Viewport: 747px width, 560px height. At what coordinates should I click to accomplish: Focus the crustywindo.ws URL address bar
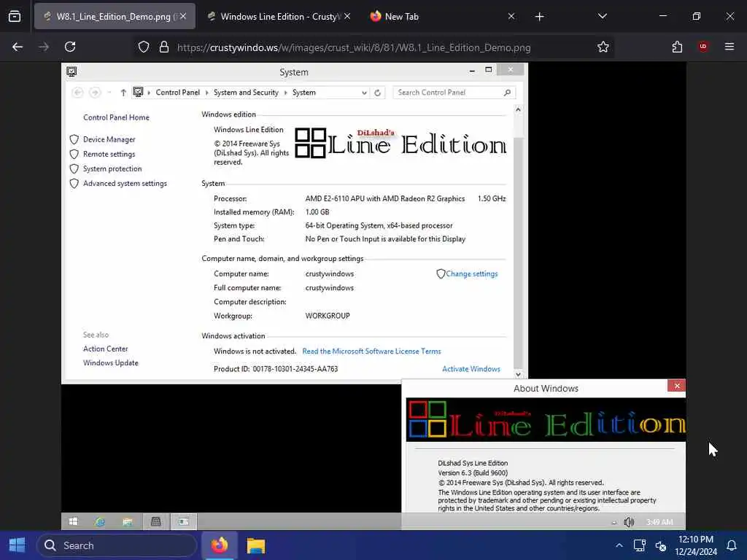click(354, 47)
